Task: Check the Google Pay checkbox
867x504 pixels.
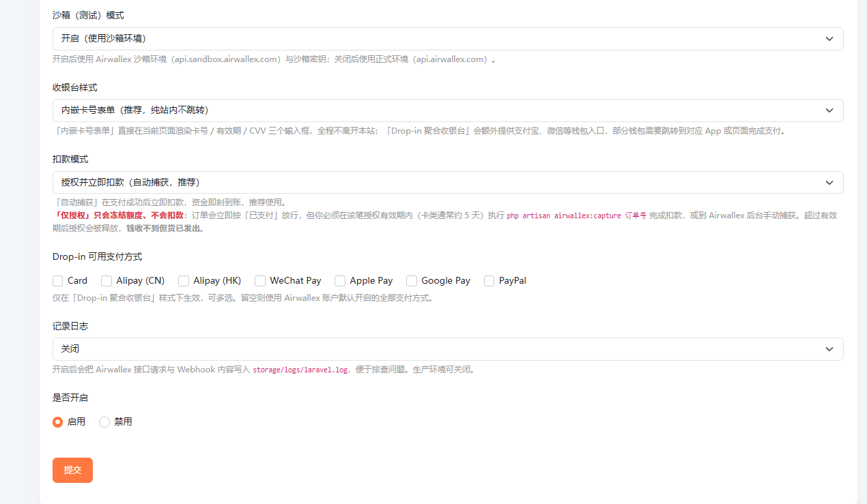Action: click(412, 281)
